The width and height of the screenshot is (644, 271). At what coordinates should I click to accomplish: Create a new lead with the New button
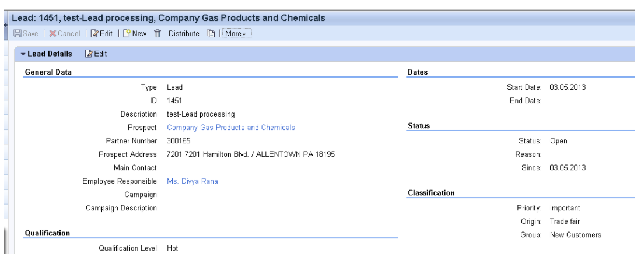pos(135,34)
